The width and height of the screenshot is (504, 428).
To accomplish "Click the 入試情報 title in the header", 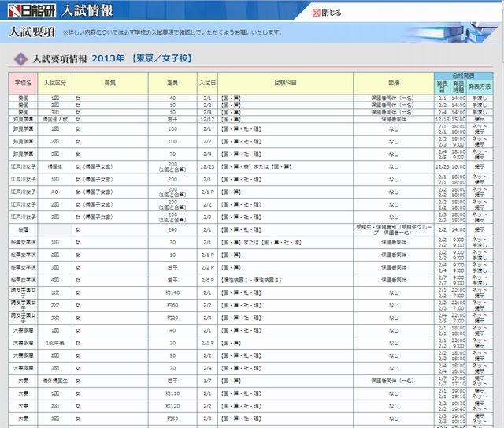I will [x=87, y=10].
